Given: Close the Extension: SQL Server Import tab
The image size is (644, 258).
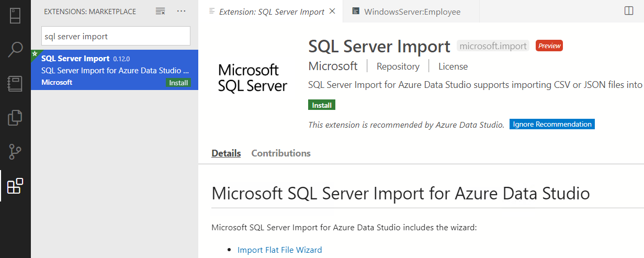Looking at the screenshot, I should pos(332,11).
